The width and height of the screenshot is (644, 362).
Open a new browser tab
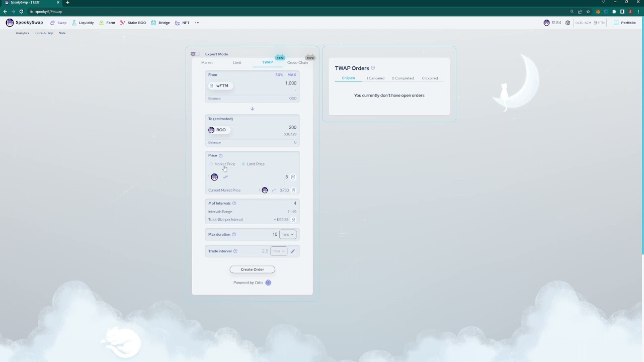[67, 3]
